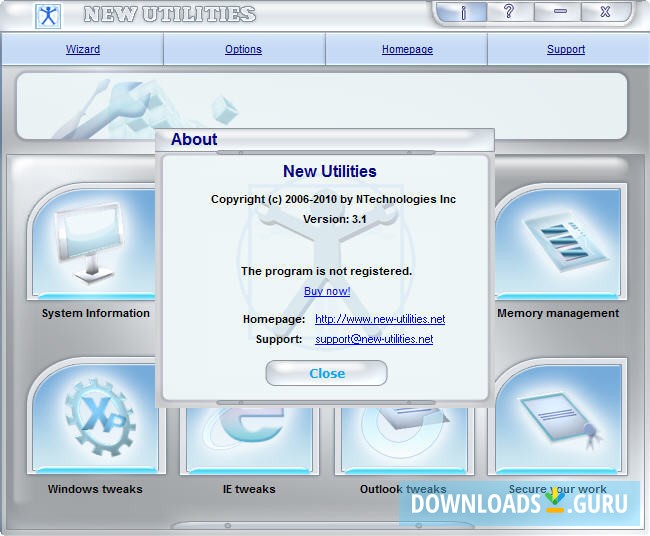
Task: Click the support@new-utilities.net email link
Action: pyautogui.click(x=374, y=339)
